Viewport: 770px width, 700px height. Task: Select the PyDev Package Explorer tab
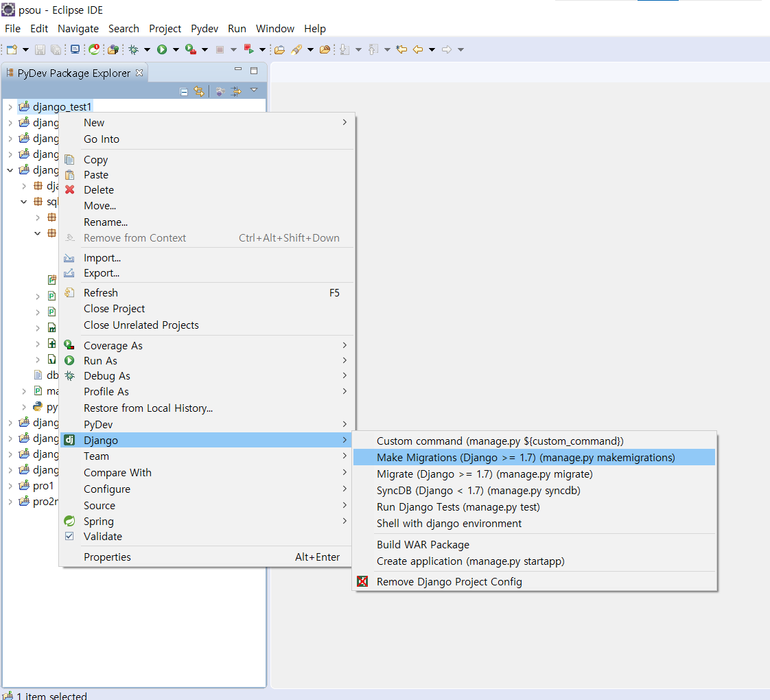click(74, 73)
